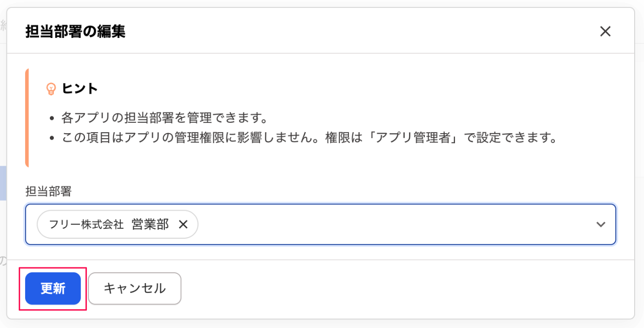Close the 担当部署の編集 dialog with X
This screenshot has width=644, height=328.
(x=605, y=32)
